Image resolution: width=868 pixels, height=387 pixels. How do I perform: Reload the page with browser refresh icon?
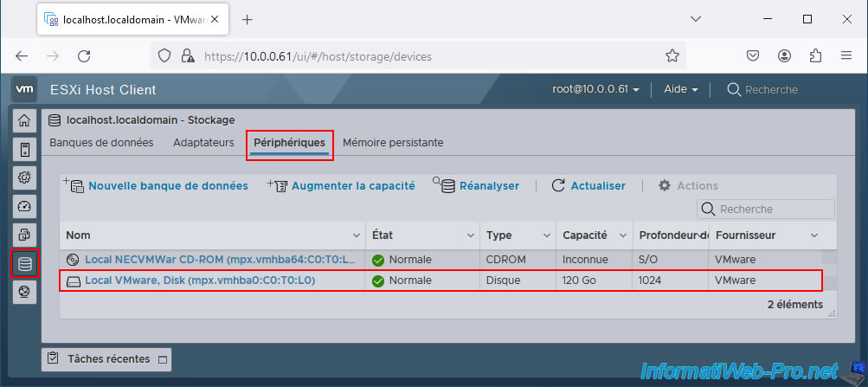pos(84,56)
